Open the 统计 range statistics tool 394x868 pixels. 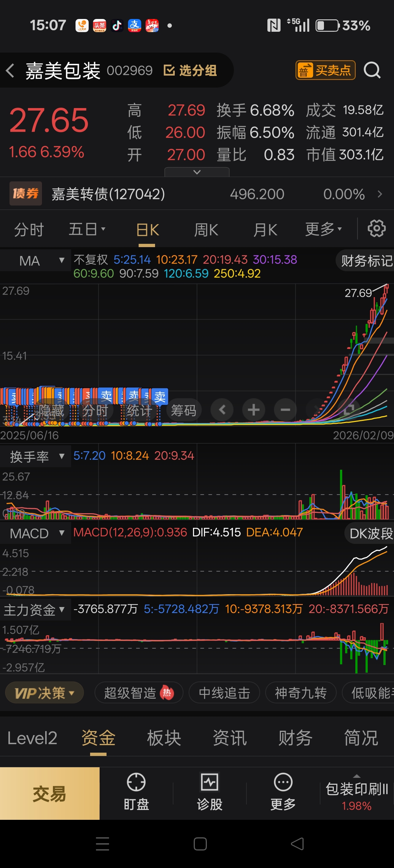(139, 411)
